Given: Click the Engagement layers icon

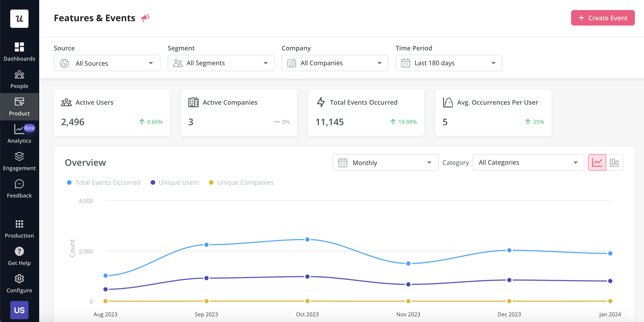Looking at the screenshot, I should click(x=19, y=157).
